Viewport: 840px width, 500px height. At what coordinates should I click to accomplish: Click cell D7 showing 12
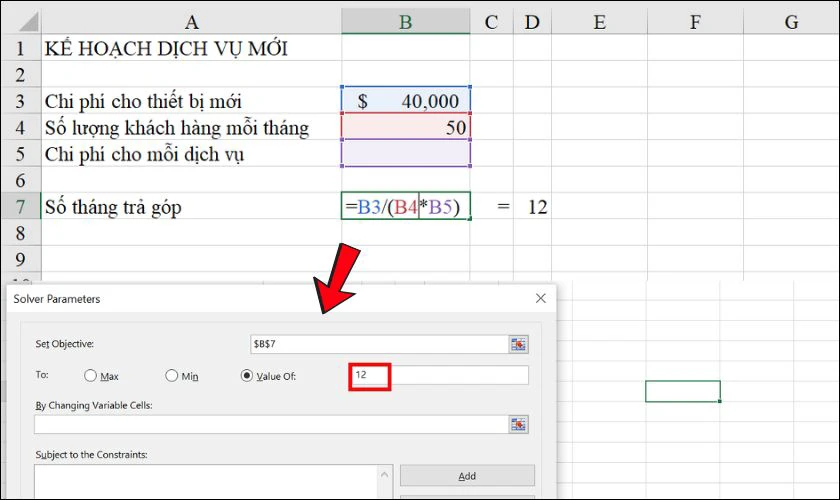click(532, 206)
